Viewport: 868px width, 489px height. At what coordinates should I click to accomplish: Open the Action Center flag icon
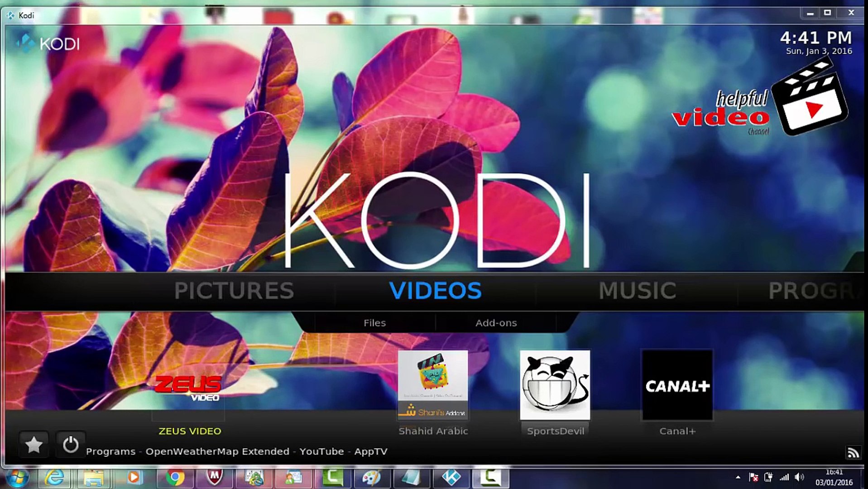tap(753, 477)
